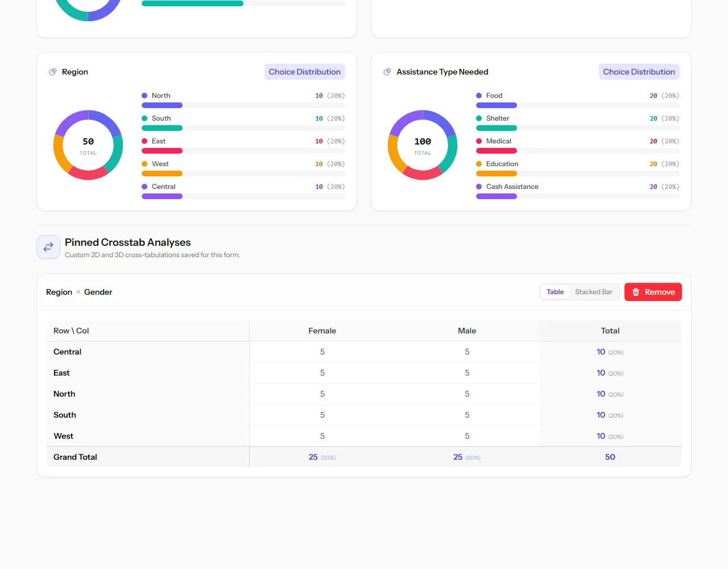
Task: Select the Central row in crosstab table
Action: 364,352
